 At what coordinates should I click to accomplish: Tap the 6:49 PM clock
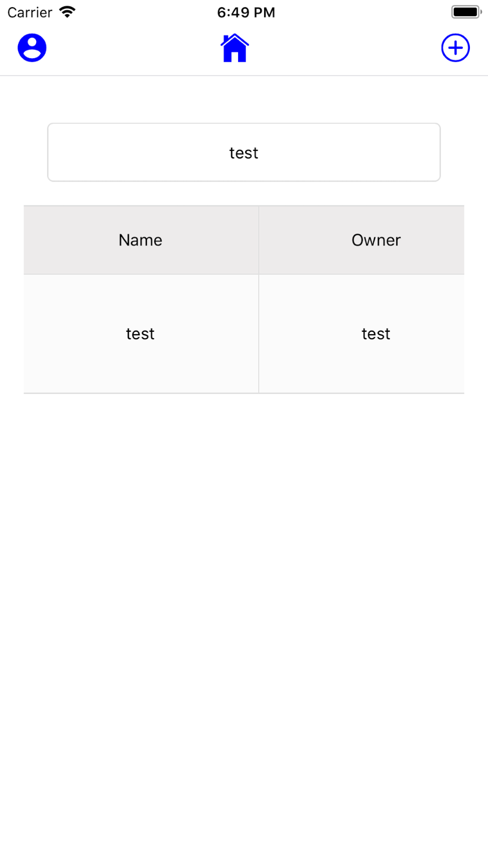[246, 12]
